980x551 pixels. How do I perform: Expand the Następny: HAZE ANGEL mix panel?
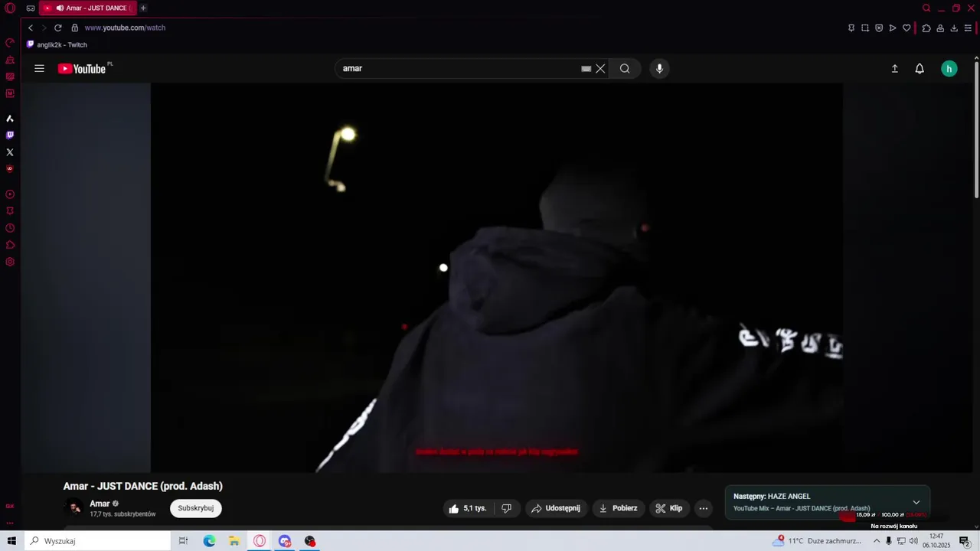[x=916, y=502]
